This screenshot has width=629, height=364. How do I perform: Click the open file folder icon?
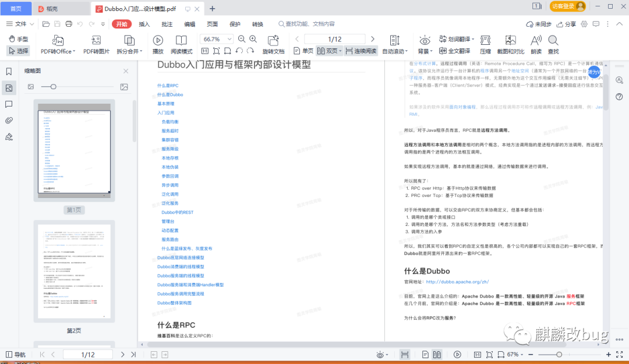pyautogui.click(x=46, y=24)
